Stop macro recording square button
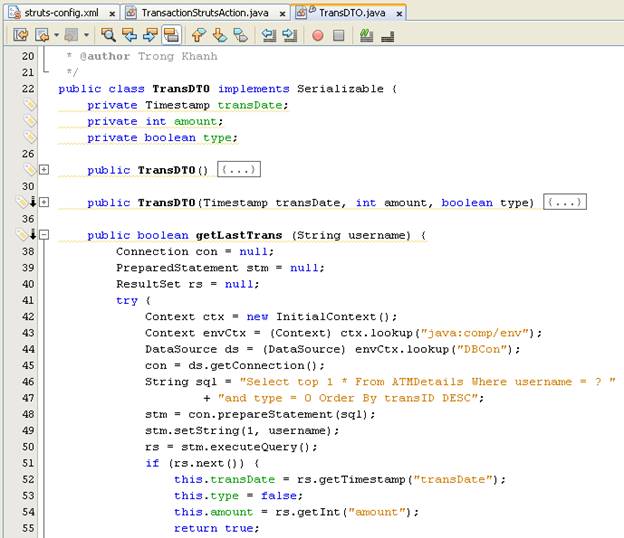 [x=339, y=35]
